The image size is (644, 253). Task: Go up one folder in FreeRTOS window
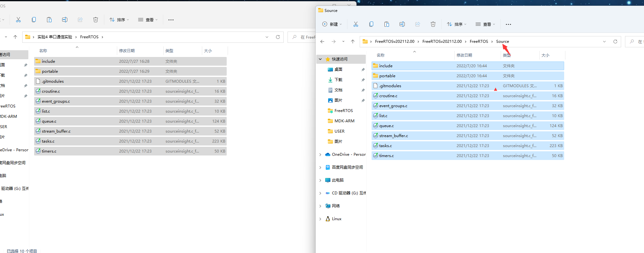pos(15,37)
